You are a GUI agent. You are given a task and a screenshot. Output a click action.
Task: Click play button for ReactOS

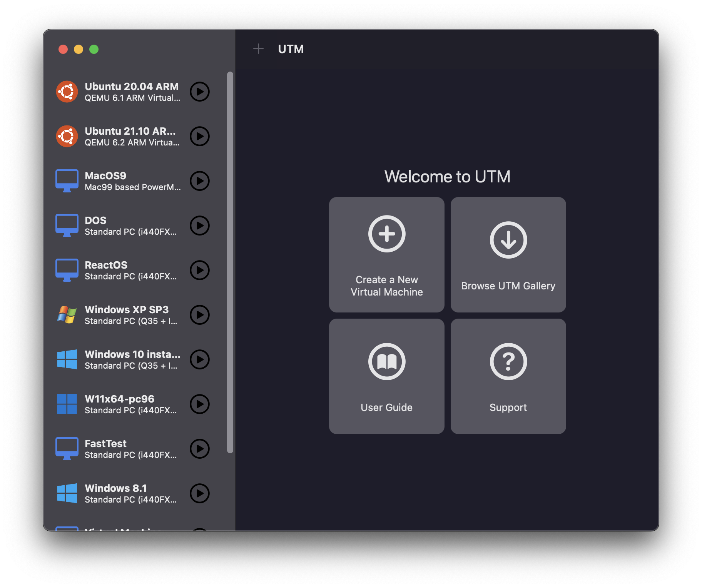pos(200,270)
